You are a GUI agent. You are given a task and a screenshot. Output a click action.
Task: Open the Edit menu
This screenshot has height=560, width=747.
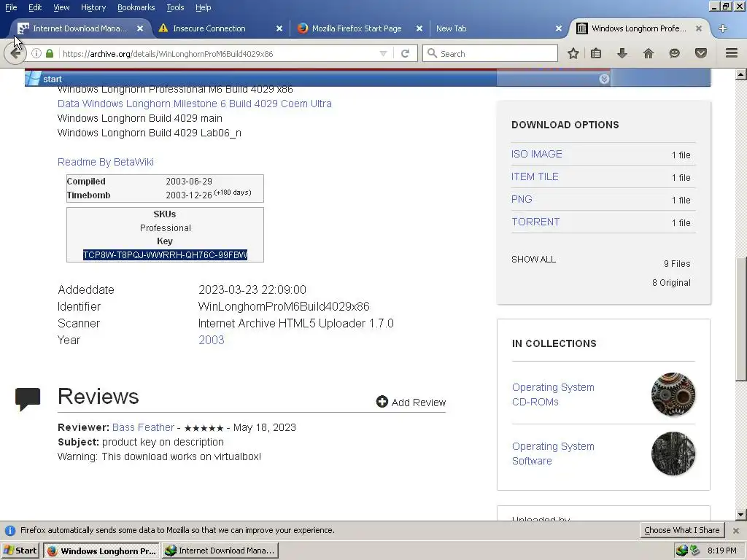(35, 7)
